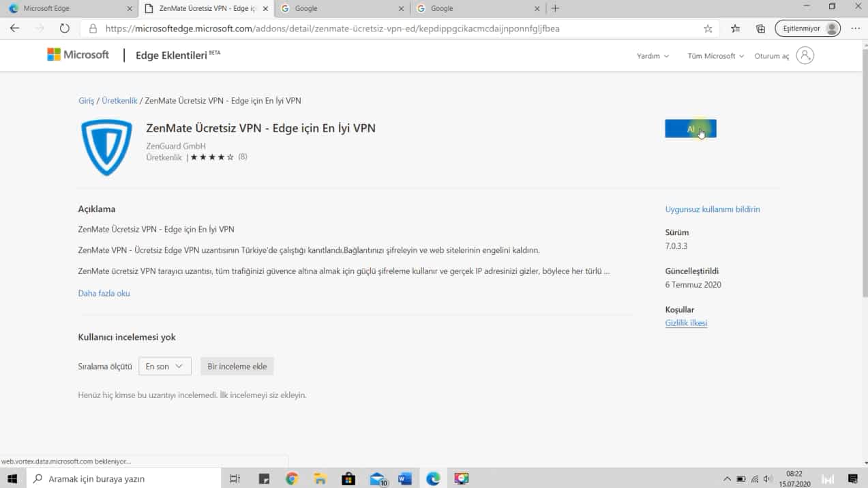This screenshot has width=868, height=488.
Task: Click the version text 7.0.3.3
Action: 676,246
